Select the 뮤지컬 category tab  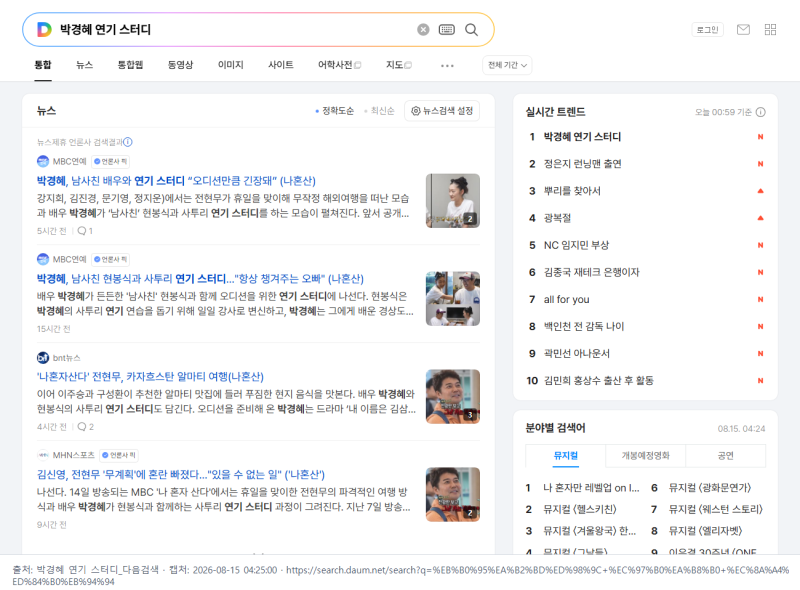tap(565, 456)
